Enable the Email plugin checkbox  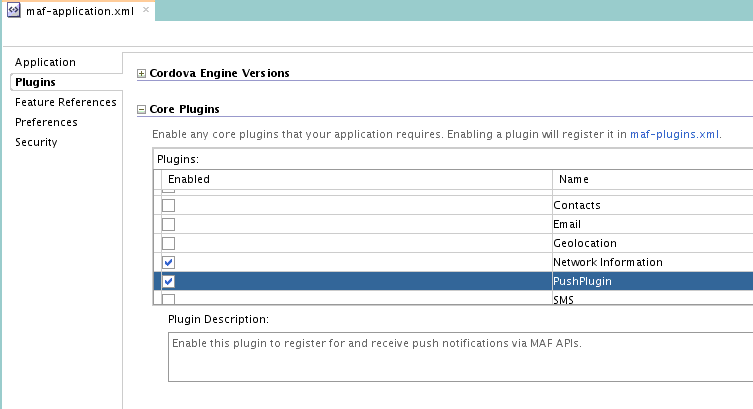[x=169, y=224]
